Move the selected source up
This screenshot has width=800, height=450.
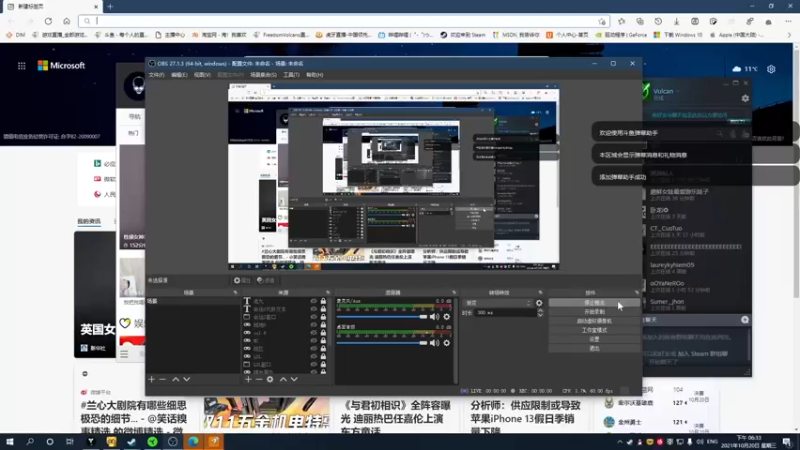pos(283,379)
